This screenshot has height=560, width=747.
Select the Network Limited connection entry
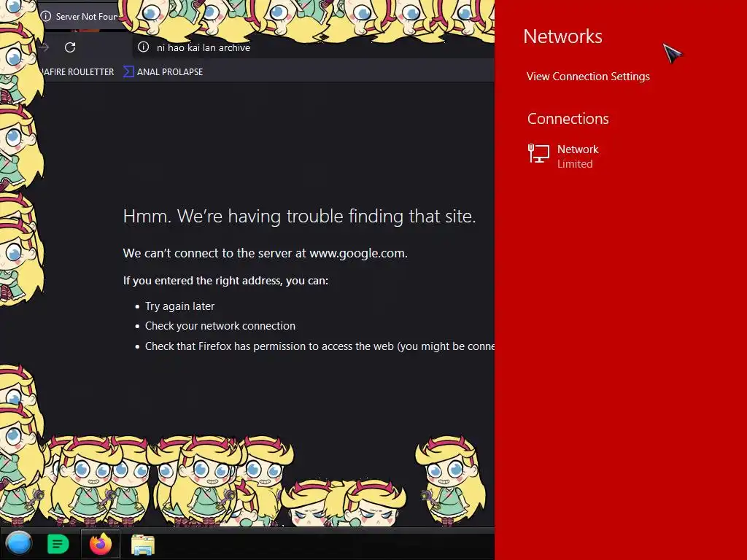pyautogui.click(x=564, y=156)
